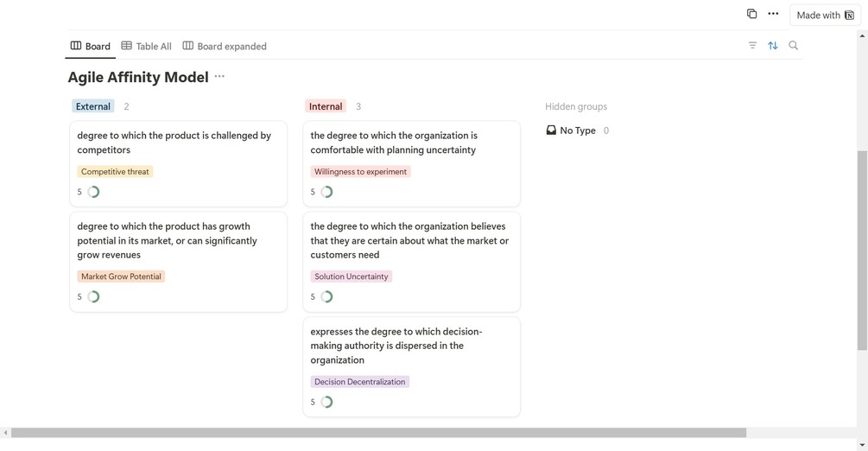Click the Willingness to experiment tag
The image size is (868, 451).
[x=360, y=172]
